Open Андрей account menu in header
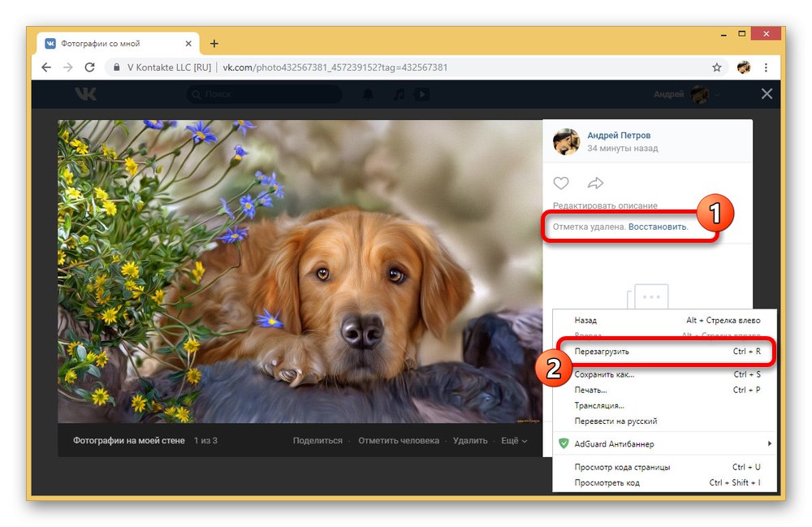812x527 pixels. click(686, 94)
